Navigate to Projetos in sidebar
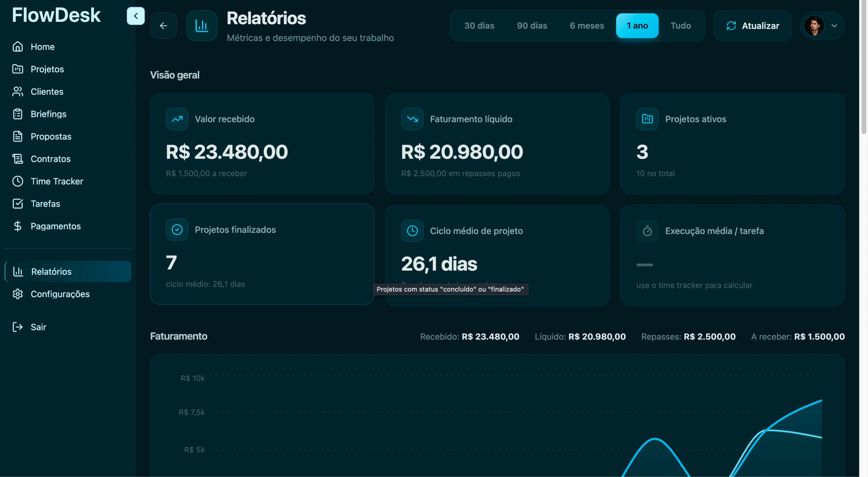 tap(68, 69)
